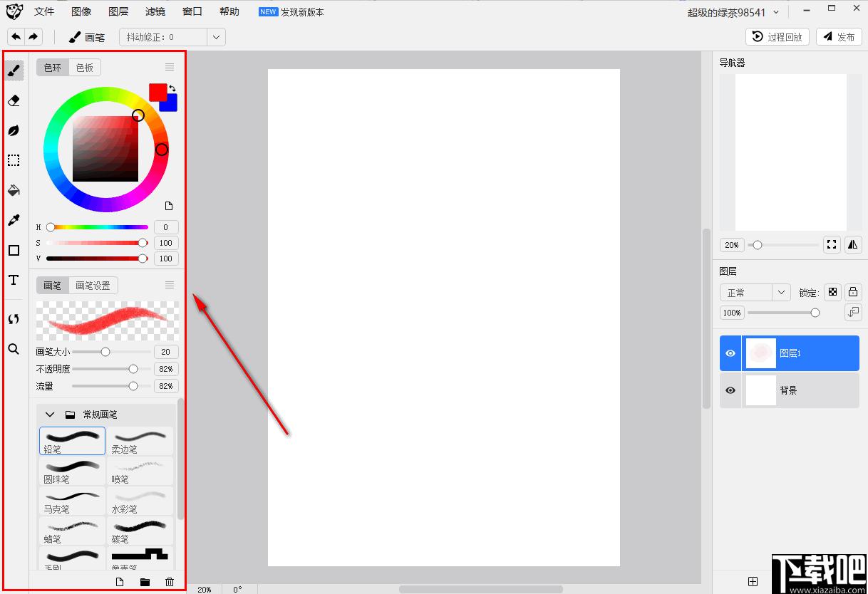Click 画笔大小 value field 20
Screen dimensions: 868x594
pos(166,352)
